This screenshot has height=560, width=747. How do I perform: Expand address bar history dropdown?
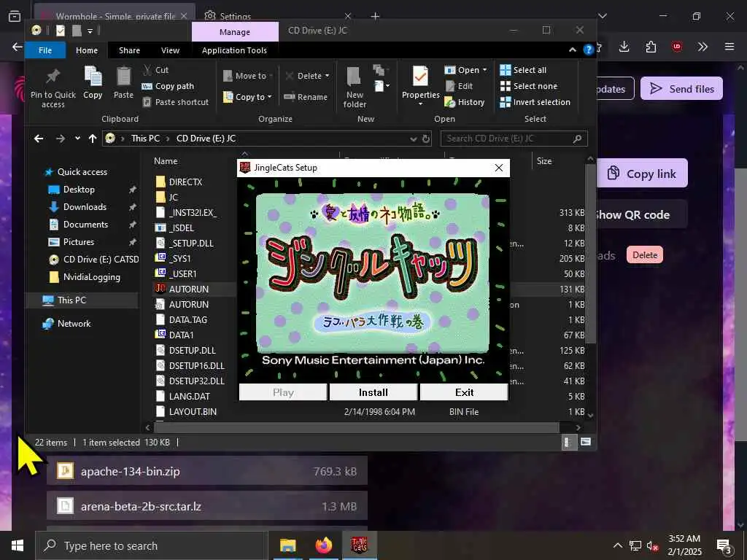413,139
